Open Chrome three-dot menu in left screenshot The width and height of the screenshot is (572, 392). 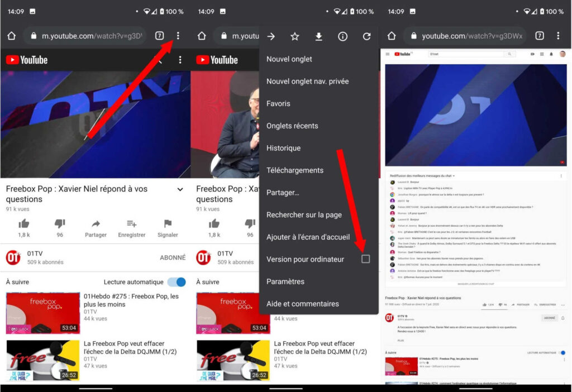point(178,36)
